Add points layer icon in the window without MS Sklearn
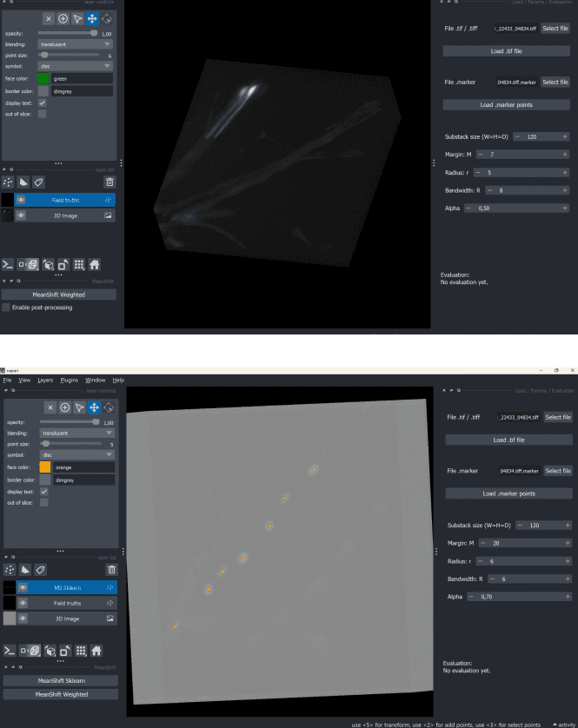Screen dimensions: 578x728 click(x=8, y=182)
